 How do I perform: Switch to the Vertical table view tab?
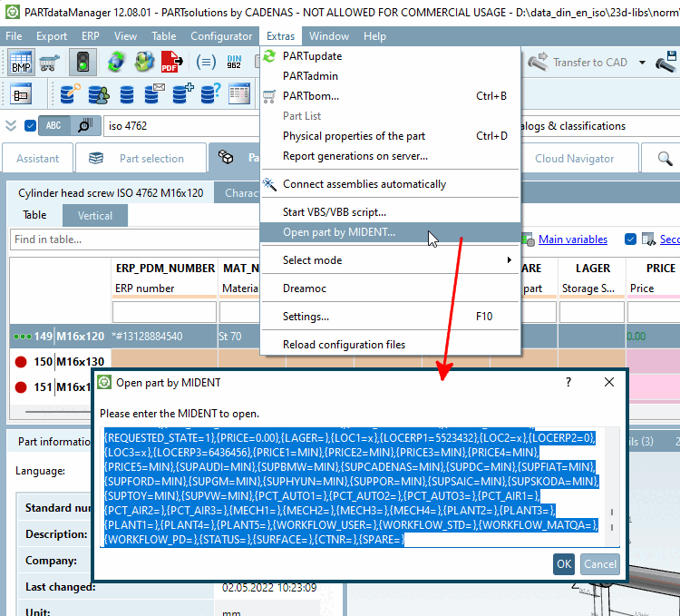click(95, 216)
